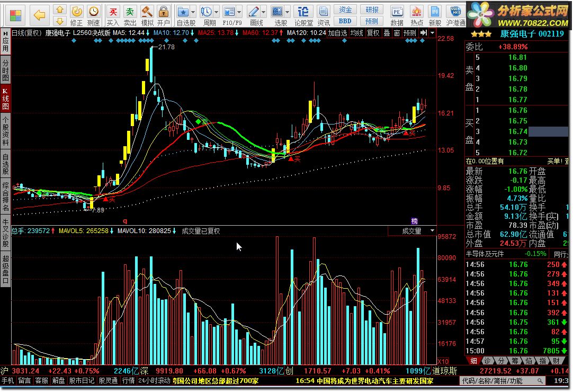
Task: Click the 开户 open account icon
Action: [x=163, y=15]
